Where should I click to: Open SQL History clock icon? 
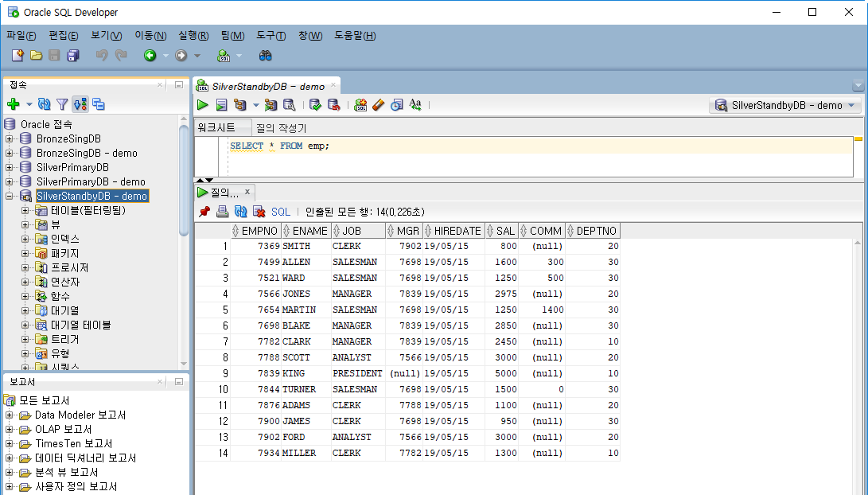point(397,104)
